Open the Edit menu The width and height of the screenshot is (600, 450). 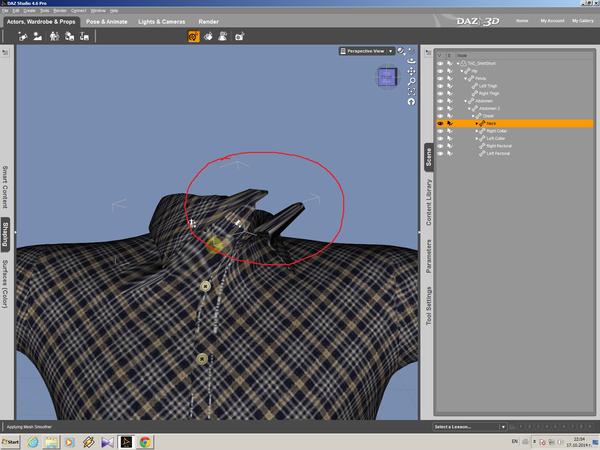[x=16, y=11]
